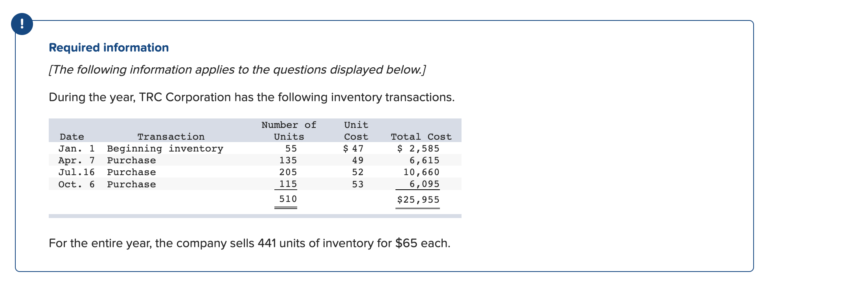Viewport: 868px width, 281px height.
Task: Click the Required information heading
Action: 109,48
